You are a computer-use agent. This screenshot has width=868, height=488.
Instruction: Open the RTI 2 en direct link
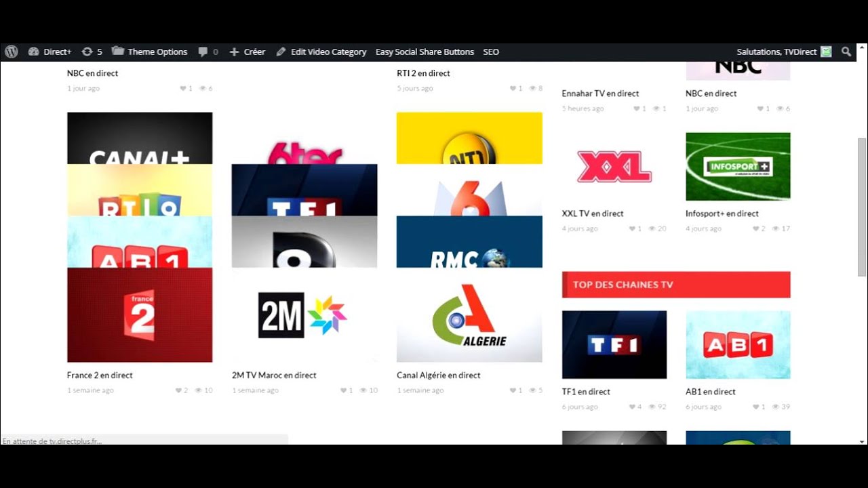(x=423, y=73)
